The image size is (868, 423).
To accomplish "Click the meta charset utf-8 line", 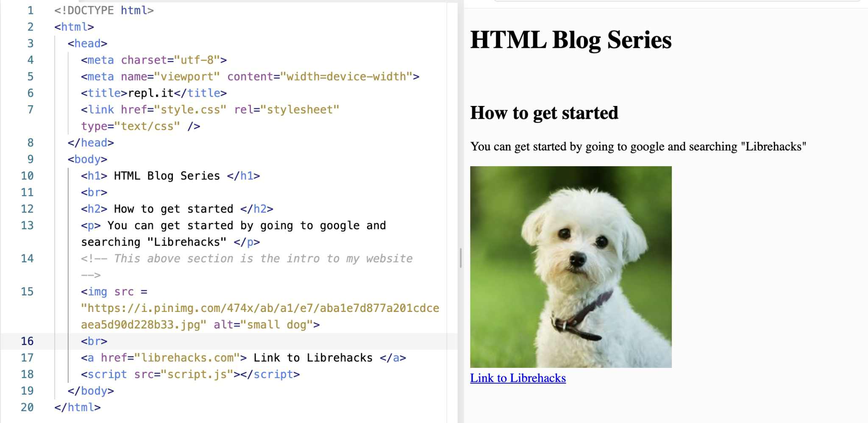I will (154, 60).
